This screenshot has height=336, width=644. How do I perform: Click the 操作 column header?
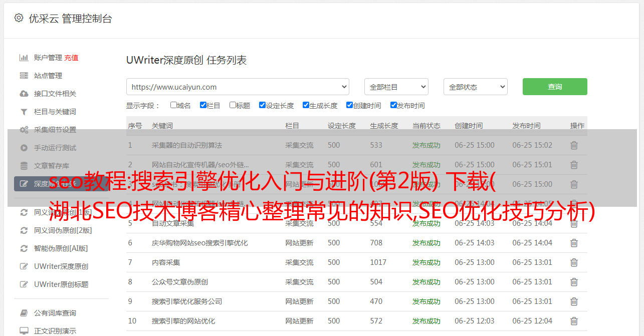tap(577, 126)
